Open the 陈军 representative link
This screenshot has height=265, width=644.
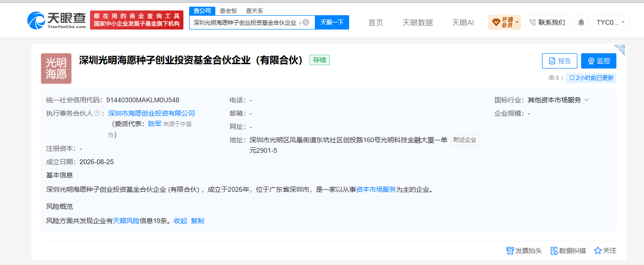pos(155,124)
